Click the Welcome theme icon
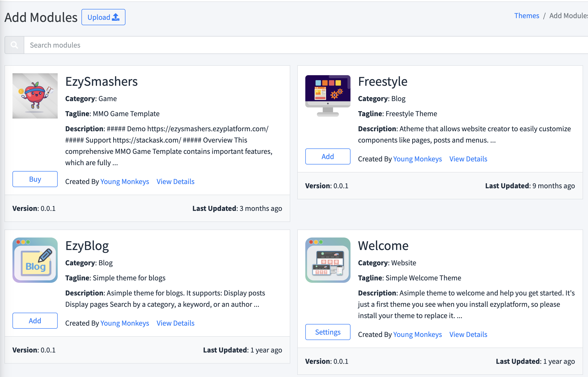 coord(328,260)
